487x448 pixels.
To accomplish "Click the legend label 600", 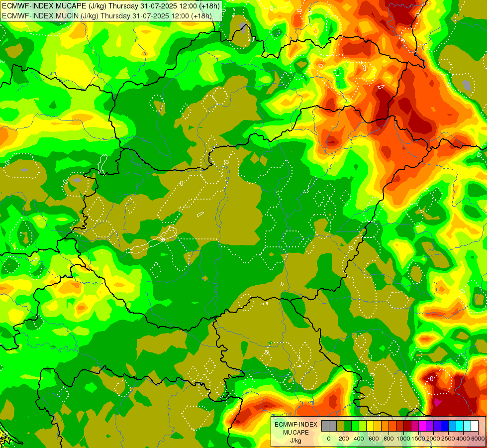I will (x=374, y=439).
